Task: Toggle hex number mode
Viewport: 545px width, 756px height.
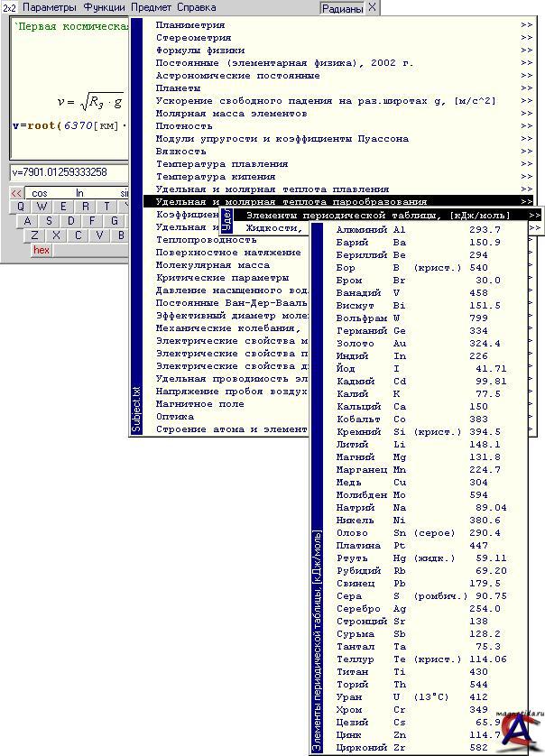Action: click(42, 250)
